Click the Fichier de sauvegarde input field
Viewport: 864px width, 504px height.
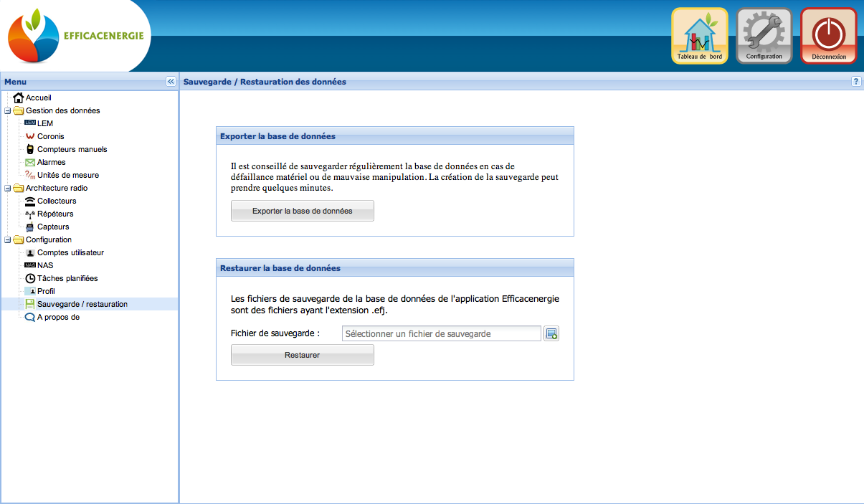(442, 333)
